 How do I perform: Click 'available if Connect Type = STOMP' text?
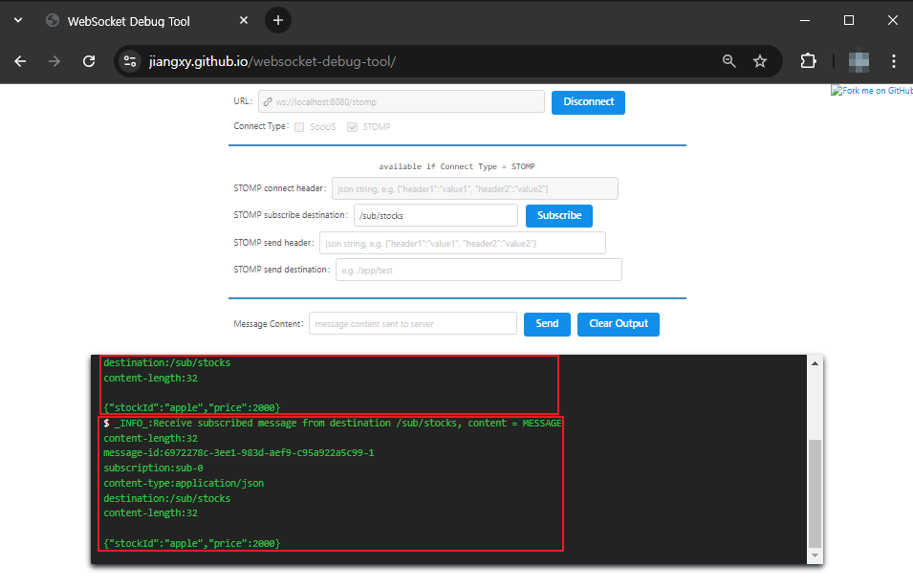[x=457, y=166]
